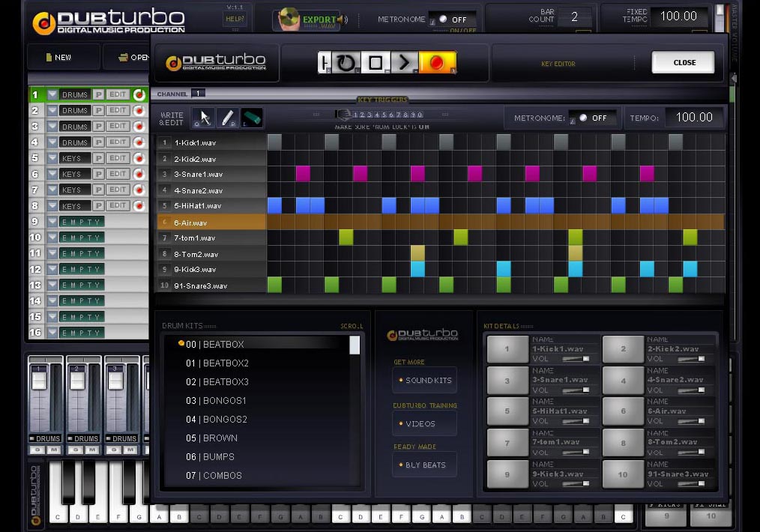
Task: Toggle first green Snare3 step
Action: click(x=274, y=285)
